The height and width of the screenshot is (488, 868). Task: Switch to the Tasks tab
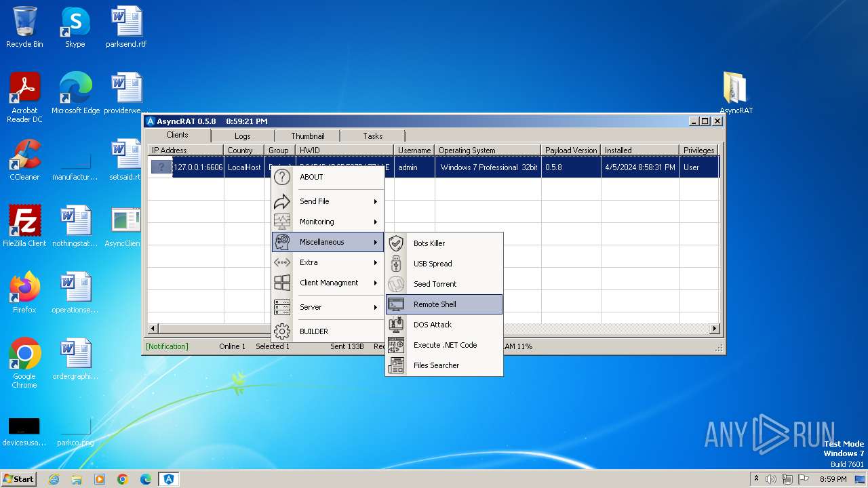[x=372, y=136]
